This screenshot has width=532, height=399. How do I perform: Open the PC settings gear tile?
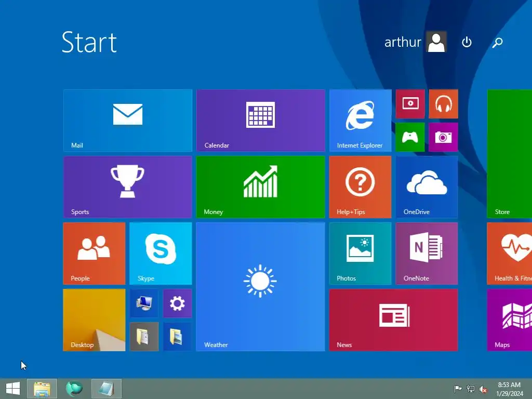coord(178,303)
